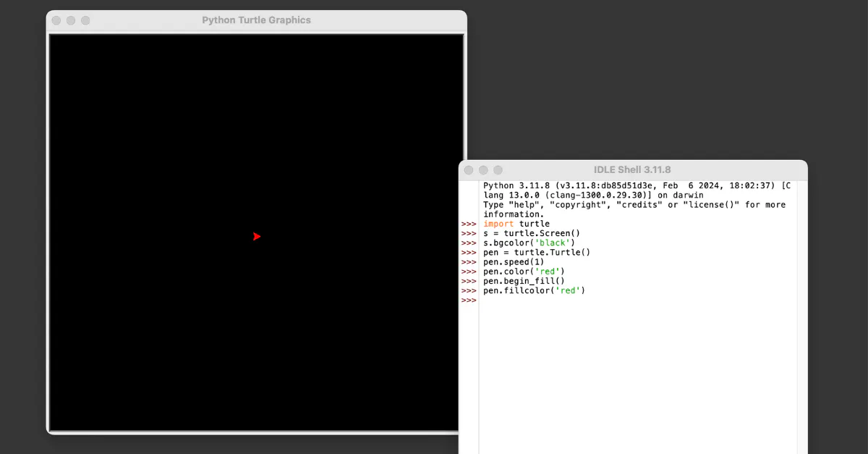Click the pen.speed(1) line
Screen dimensions: 868x454
pos(514,262)
